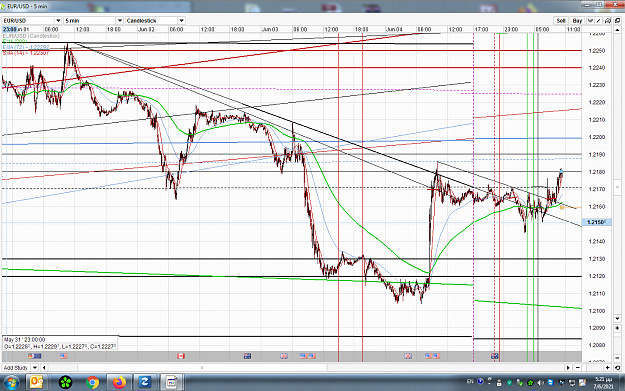Open the Candlestick chart type dropdown arrow
The width and height of the screenshot is (625, 391).
click(181, 20)
